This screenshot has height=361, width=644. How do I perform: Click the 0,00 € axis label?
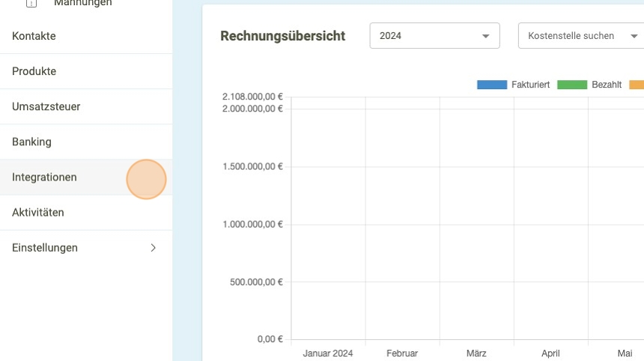270,339
